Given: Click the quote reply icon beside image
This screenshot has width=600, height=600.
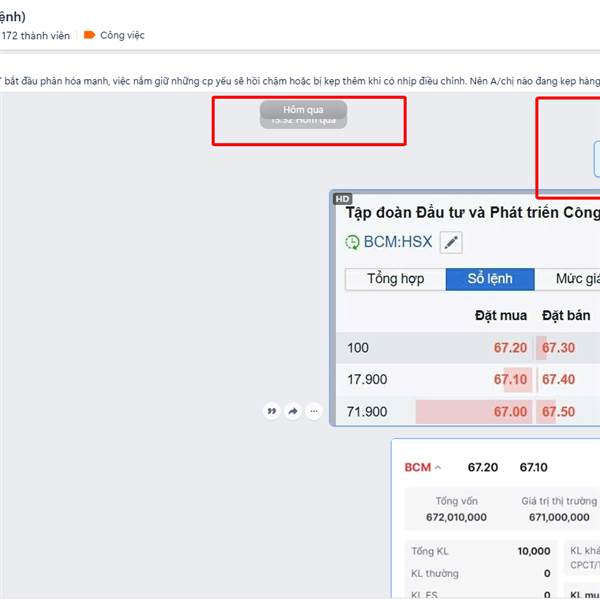Looking at the screenshot, I should [x=271, y=411].
